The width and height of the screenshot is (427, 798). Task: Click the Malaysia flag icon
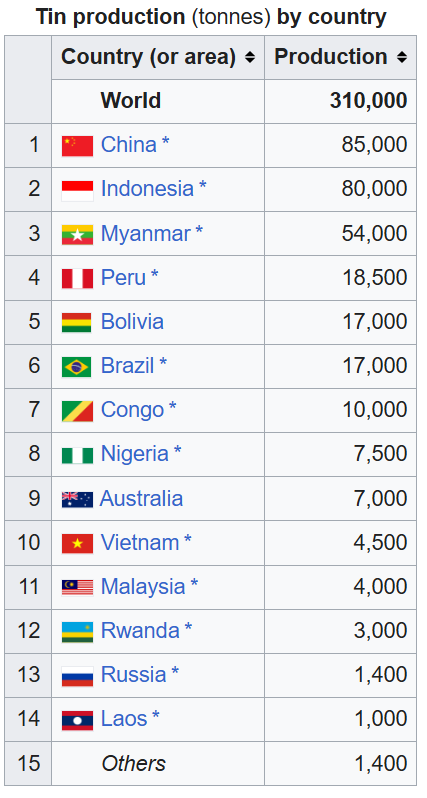[77, 587]
